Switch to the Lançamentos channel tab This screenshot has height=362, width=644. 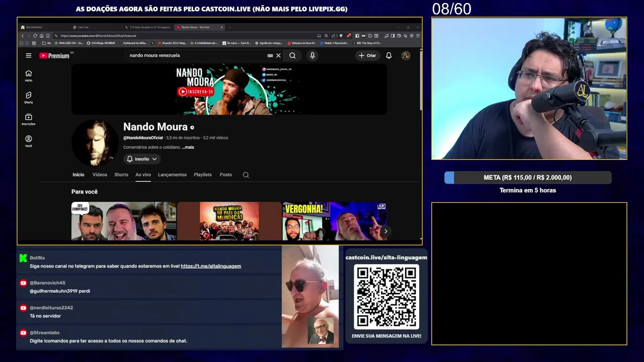[x=172, y=175]
